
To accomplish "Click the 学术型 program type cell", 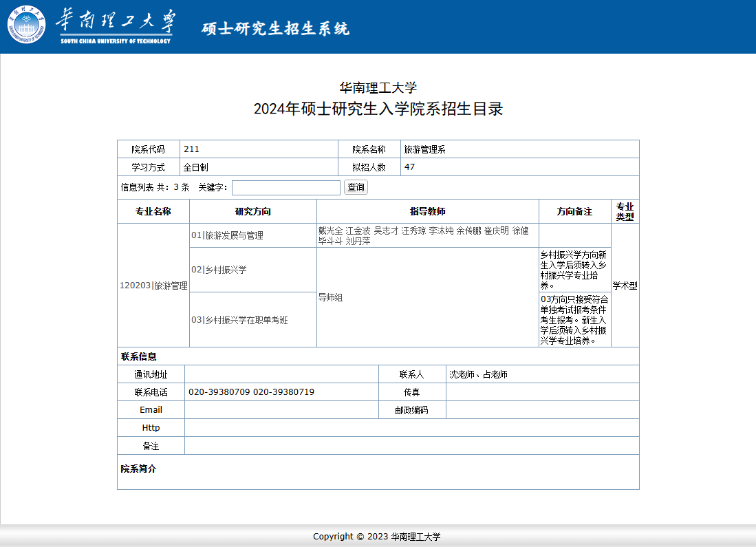I will [x=625, y=286].
